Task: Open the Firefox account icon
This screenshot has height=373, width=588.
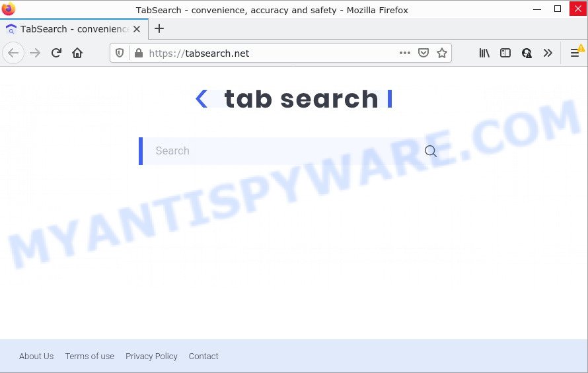Action: [x=527, y=53]
